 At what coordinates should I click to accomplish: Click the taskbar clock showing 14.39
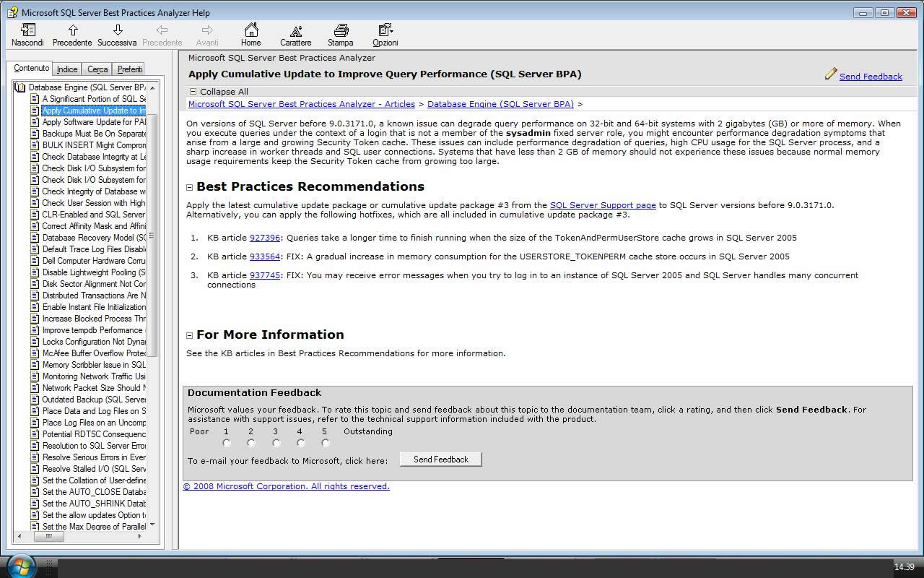point(904,567)
